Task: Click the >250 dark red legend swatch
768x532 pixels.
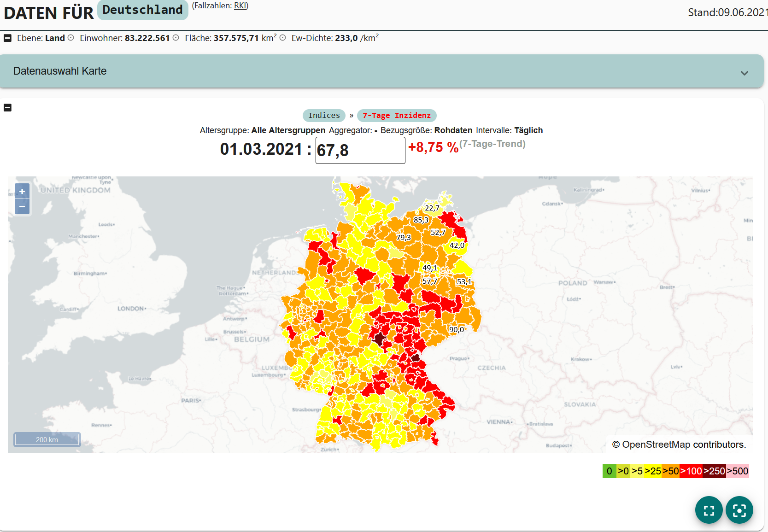Action: click(715, 471)
